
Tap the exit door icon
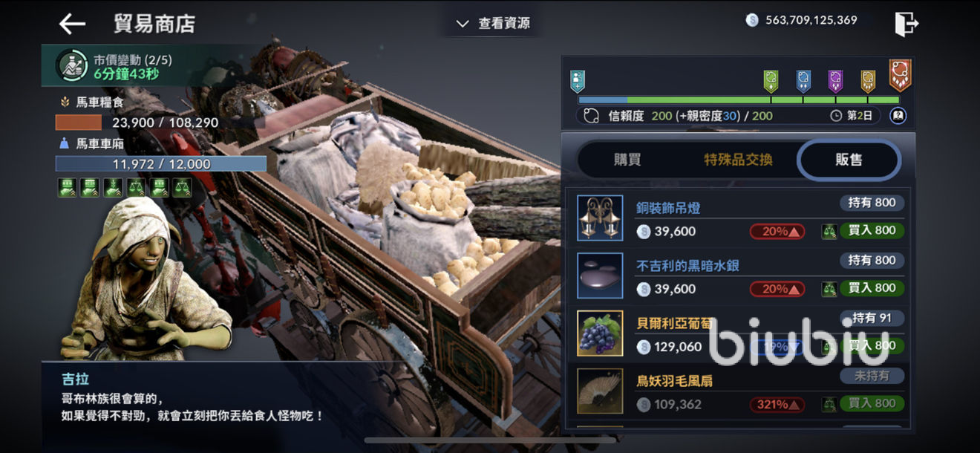906,24
